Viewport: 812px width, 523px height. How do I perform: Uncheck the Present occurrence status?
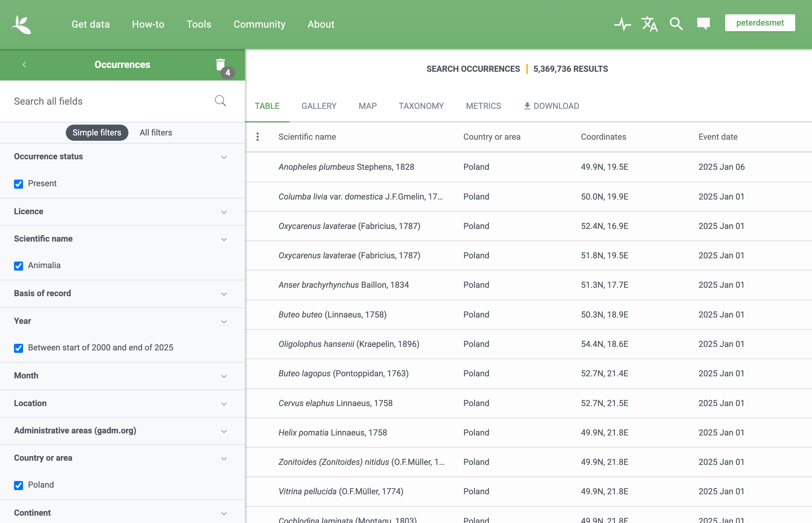pos(19,184)
